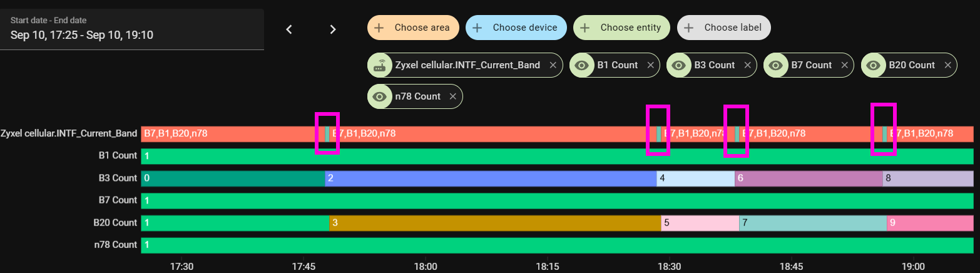
Task: Click the router icon on Zyxel chip
Action: (x=380, y=65)
